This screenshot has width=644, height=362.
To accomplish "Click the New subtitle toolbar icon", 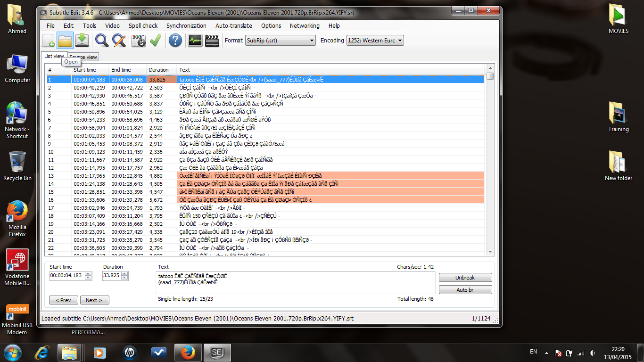I will pos(49,41).
